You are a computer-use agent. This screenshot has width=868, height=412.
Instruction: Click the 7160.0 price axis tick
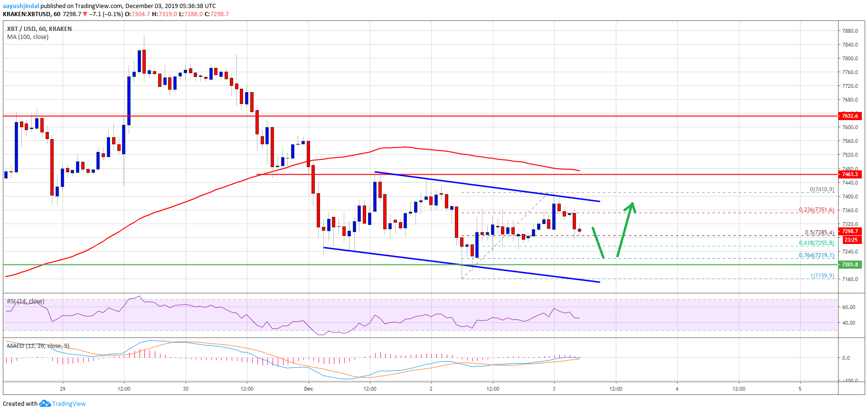(850, 279)
